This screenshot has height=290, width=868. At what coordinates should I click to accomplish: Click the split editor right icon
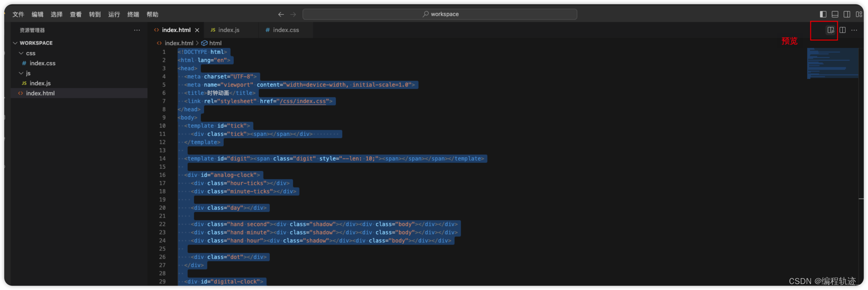(842, 30)
